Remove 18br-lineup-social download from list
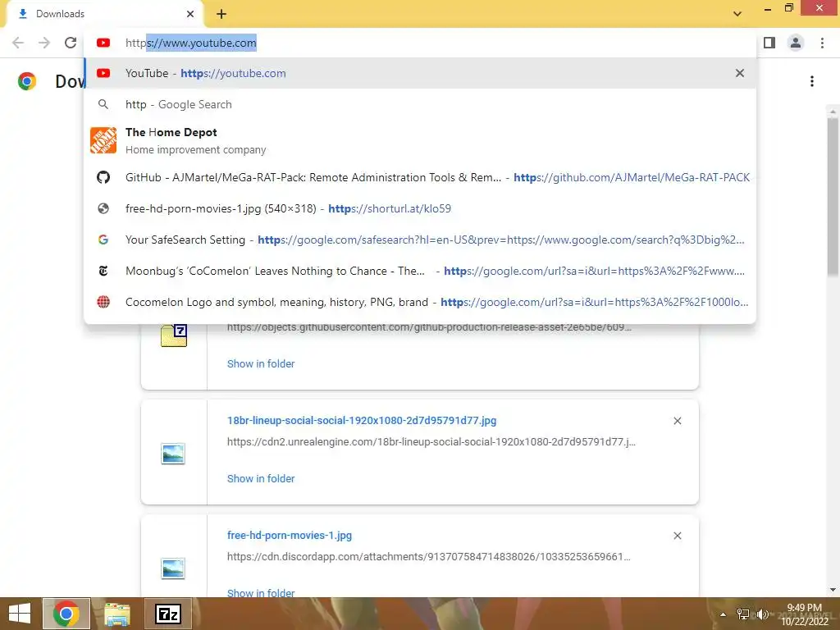The height and width of the screenshot is (630, 840). click(677, 421)
